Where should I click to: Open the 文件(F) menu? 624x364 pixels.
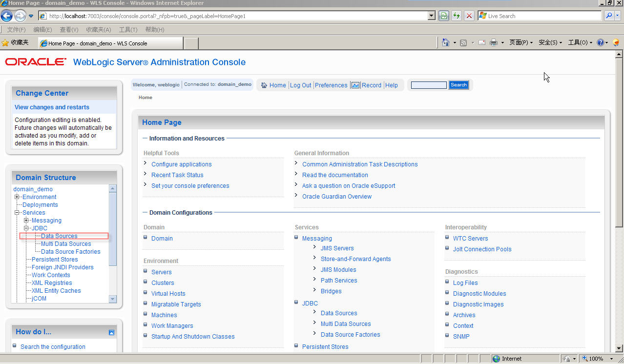[x=16, y=30]
